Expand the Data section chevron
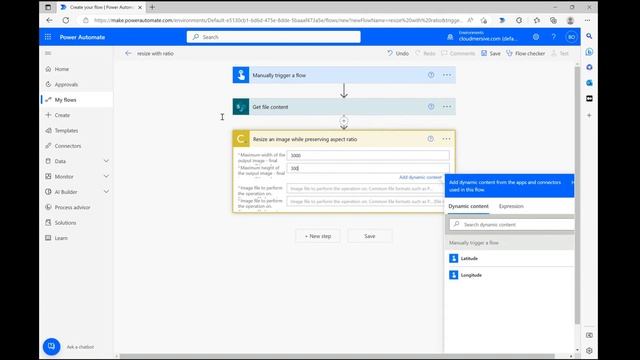 coord(106,161)
